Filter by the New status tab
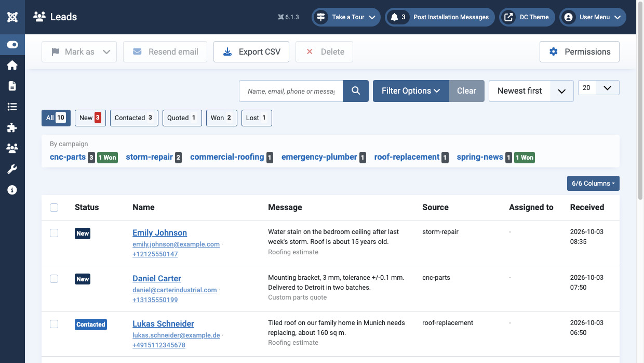This screenshot has height=363, width=644. pyautogui.click(x=90, y=118)
